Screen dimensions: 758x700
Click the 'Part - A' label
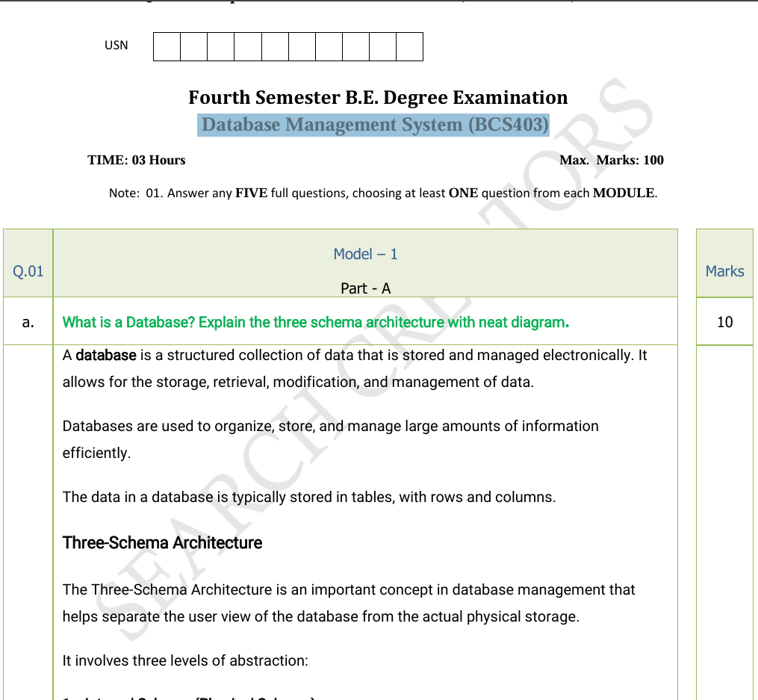[365, 288]
